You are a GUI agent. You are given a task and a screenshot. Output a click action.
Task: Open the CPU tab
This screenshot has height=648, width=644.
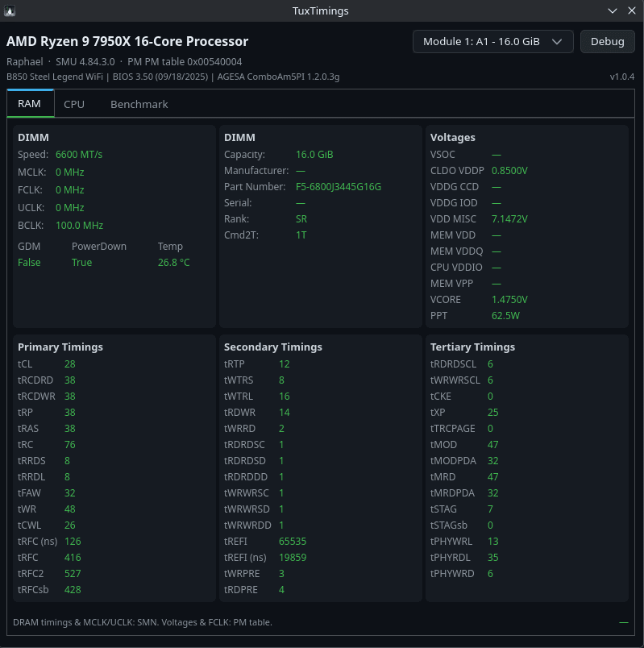[x=74, y=104]
